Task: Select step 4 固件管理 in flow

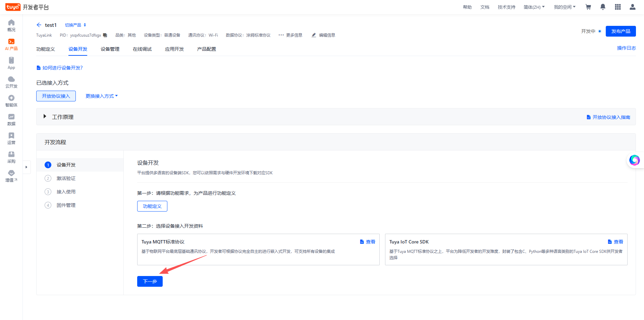Action: 80,205
